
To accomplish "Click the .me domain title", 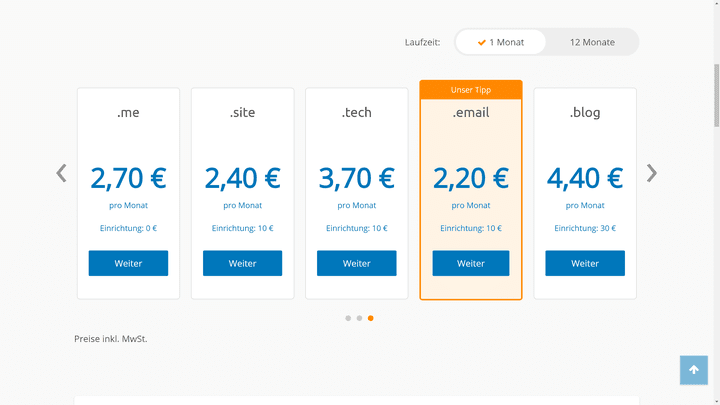I will click(x=128, y=112).
